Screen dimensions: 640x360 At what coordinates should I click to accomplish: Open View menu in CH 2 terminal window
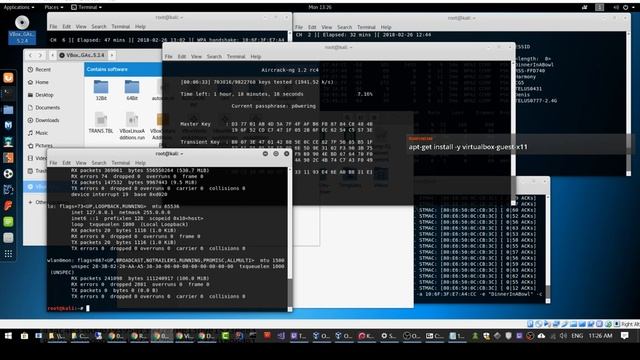327,27
